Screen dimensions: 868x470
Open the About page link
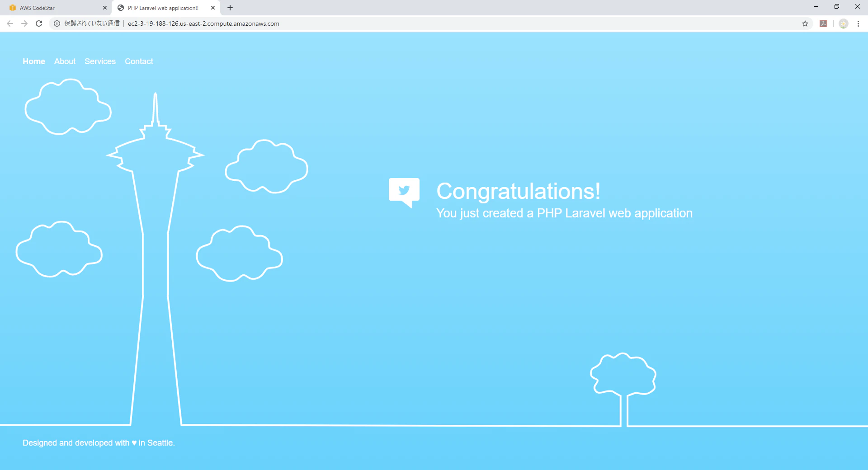click(x=65, y=61)
